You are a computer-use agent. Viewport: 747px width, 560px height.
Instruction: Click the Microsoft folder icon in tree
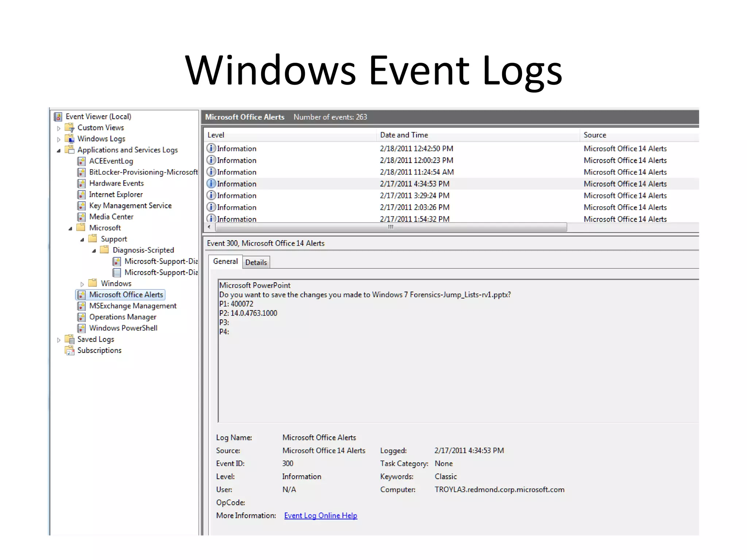click(81, 227)
